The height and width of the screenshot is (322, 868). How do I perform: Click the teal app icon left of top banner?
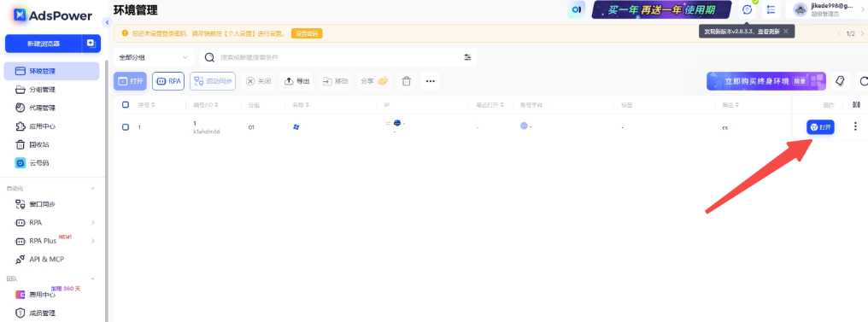click(x=577, y=9)
